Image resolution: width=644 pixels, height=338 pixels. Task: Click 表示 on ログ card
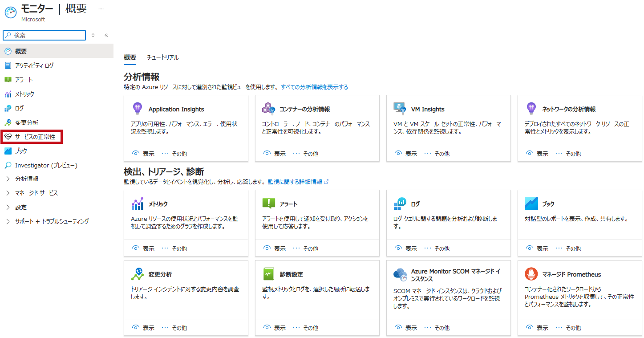pyautogui.click(x=406, y=248)
